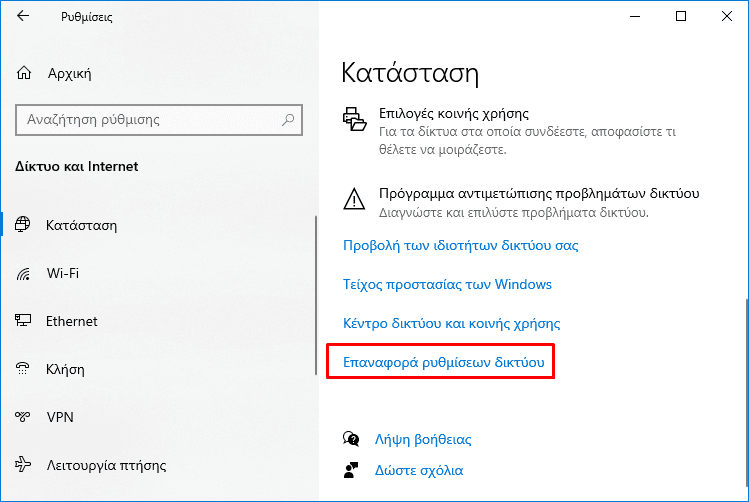Open Τείχος προστασίας των Windows link
The width and height of the screenshot is (749, 502).
point(447,284)
